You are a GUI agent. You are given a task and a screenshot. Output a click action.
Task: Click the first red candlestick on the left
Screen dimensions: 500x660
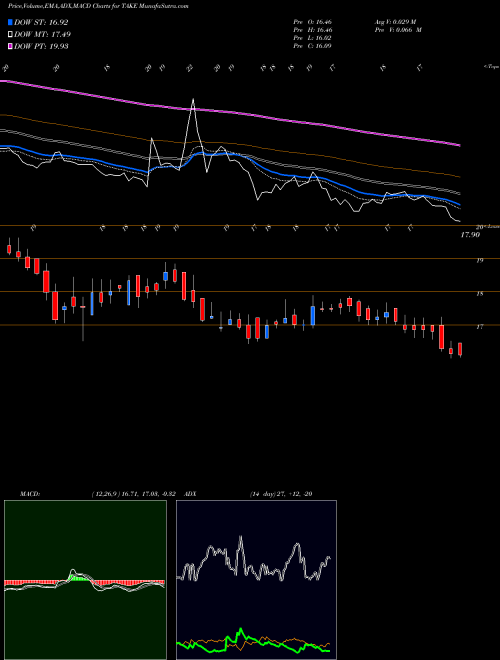click(x=9, y=248)
